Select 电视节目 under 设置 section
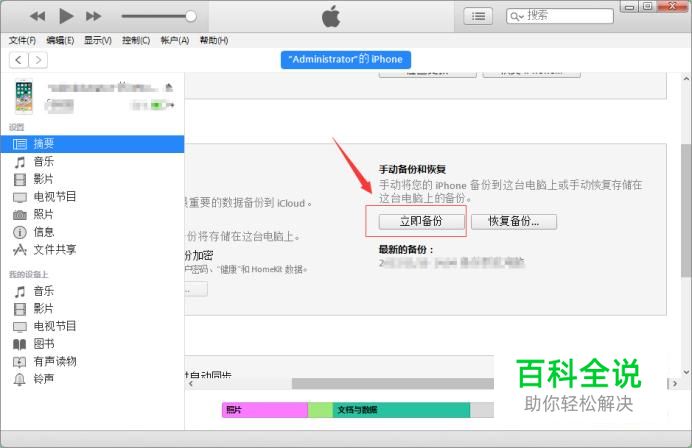Image resolution: width=692 pixels, height=448 pixels. click(92, 197)
